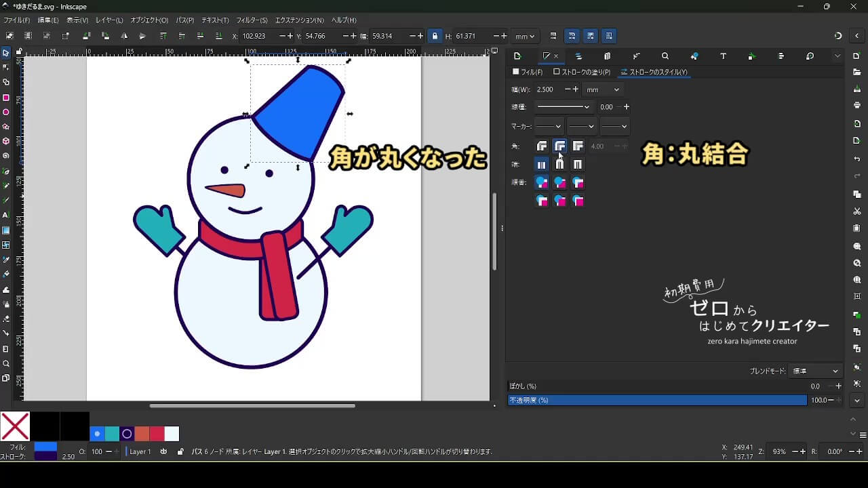This screenshot has width=868, height=488.
Task: Pick the spiral tool in the toolbox
Action: 6,156
